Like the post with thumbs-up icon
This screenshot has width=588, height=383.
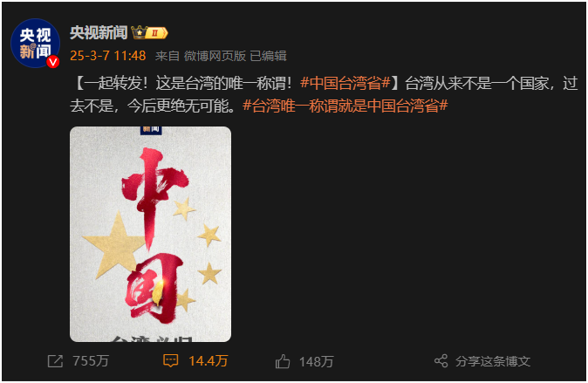coord(283,361)
